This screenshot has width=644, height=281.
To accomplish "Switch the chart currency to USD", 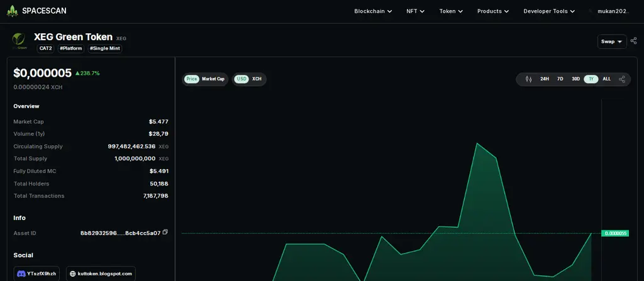I will 241,79.
